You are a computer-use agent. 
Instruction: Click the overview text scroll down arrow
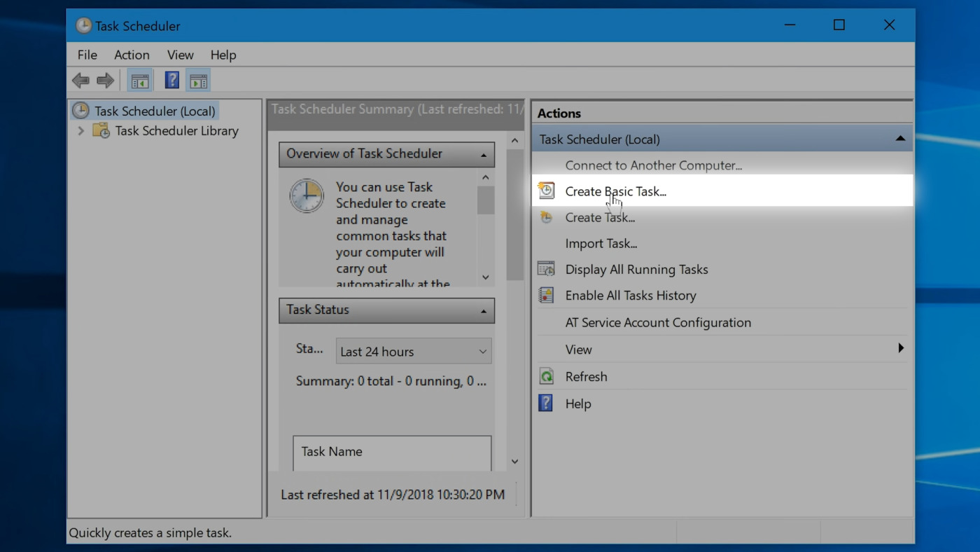(x=486, y=277)
